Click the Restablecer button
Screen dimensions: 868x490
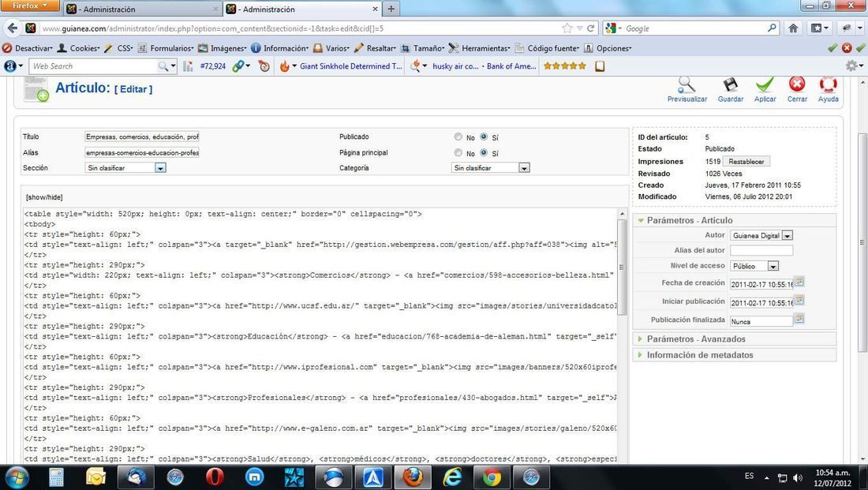(746, 162)
